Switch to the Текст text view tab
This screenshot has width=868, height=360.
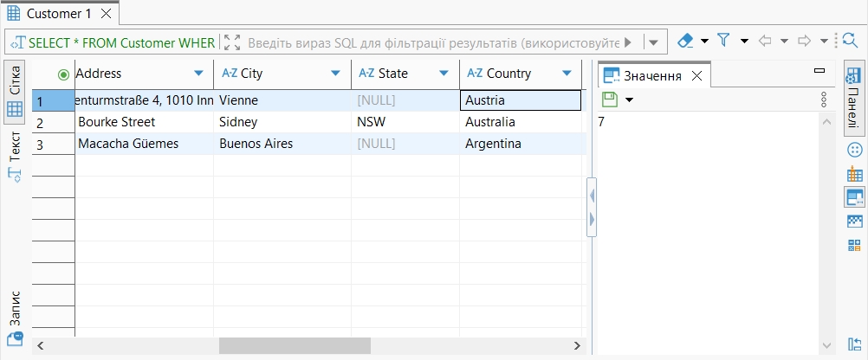[x=15, y=157]
